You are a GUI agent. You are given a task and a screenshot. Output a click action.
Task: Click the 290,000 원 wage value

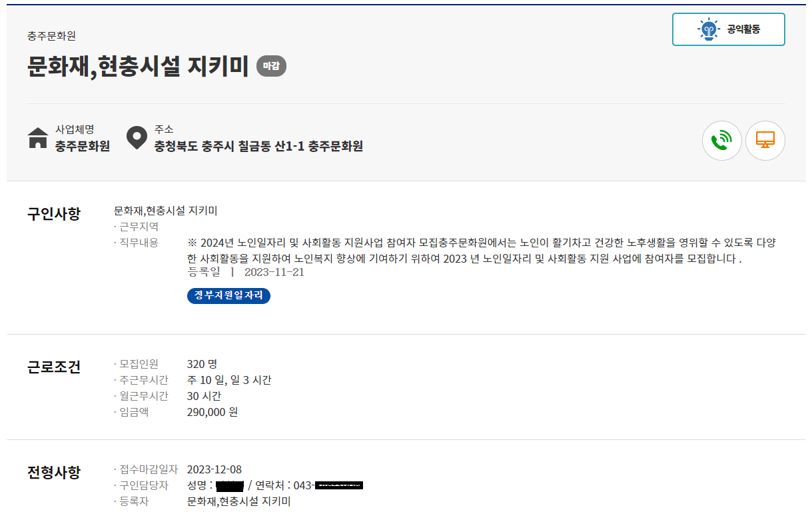[212, 412]
